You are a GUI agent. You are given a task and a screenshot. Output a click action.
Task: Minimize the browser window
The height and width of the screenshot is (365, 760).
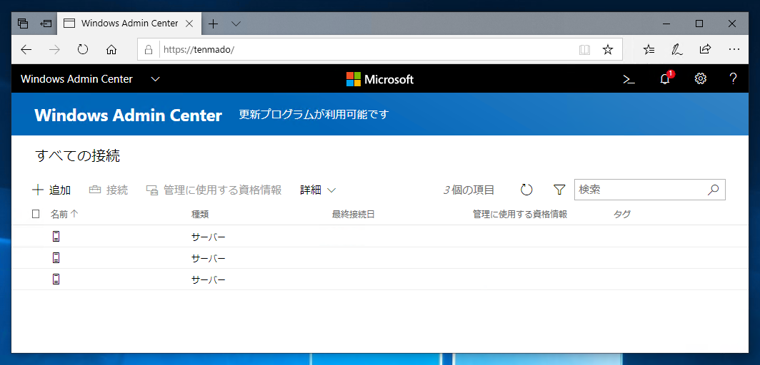[667, 23]
